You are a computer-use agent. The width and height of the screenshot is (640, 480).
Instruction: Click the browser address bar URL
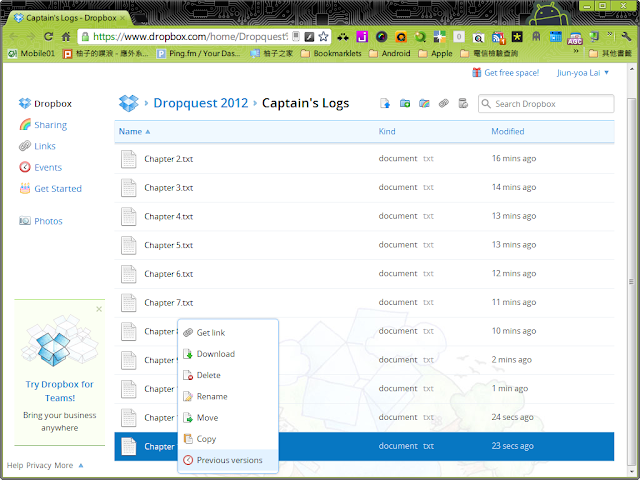(190, 37)
